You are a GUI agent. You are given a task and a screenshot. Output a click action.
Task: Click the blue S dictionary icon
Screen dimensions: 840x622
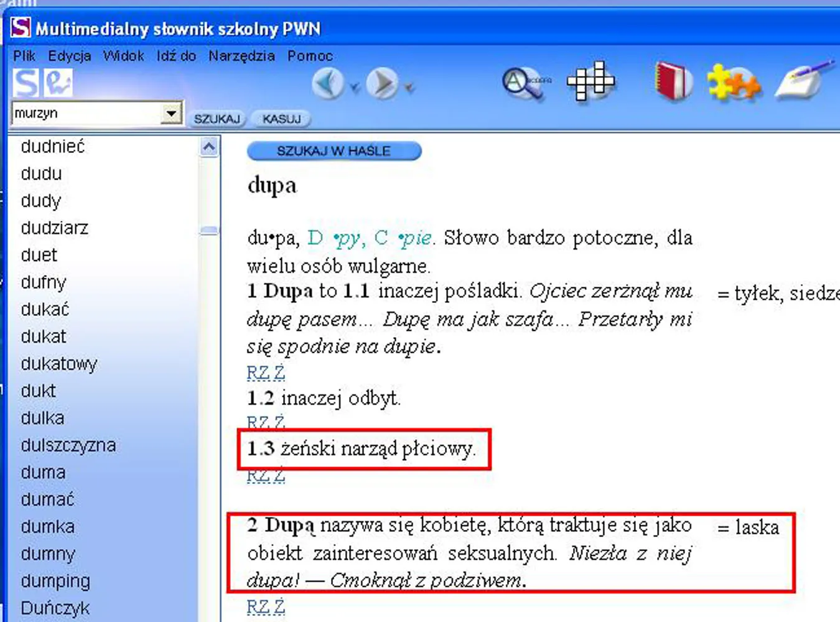coord(26,83)
